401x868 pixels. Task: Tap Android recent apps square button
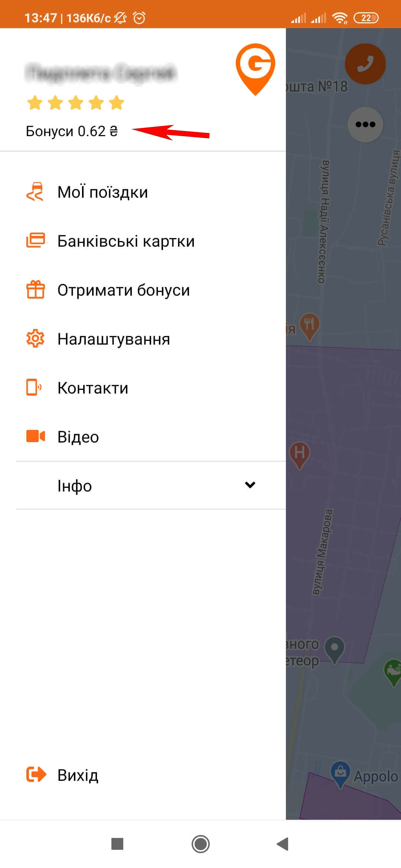[x=117, y=844]
